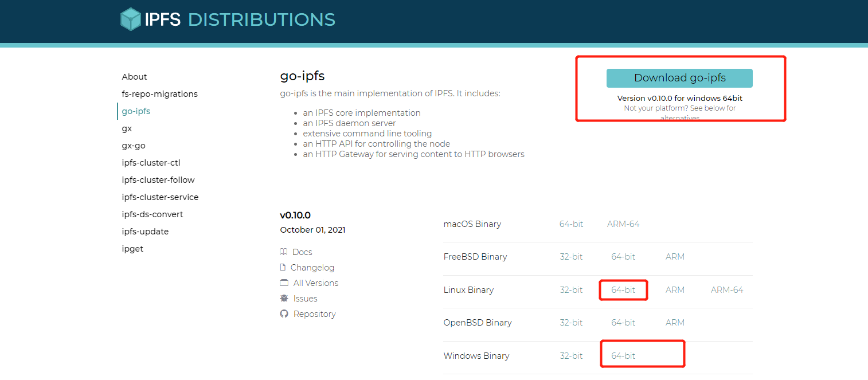The height and width of the screenshot is (380, 868).
Task: Open All Versions via its archive icon
Action: [x=284, y=283]
